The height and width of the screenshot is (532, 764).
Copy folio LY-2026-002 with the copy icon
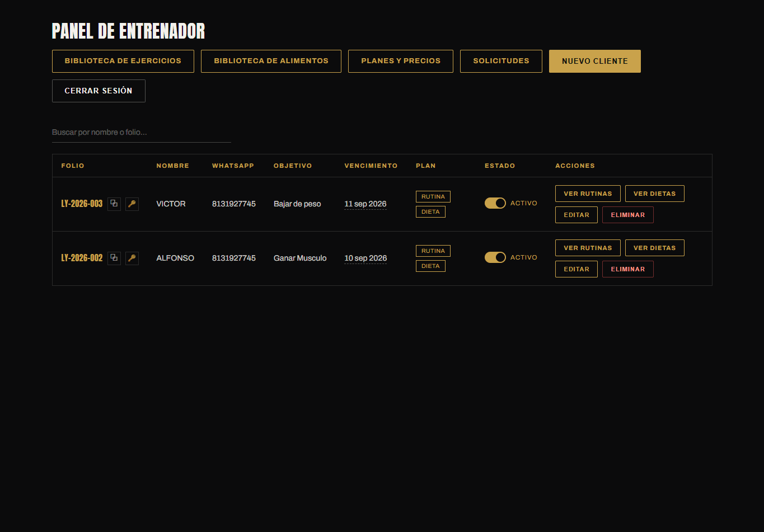pyautogui.click(x=114, y=258)
